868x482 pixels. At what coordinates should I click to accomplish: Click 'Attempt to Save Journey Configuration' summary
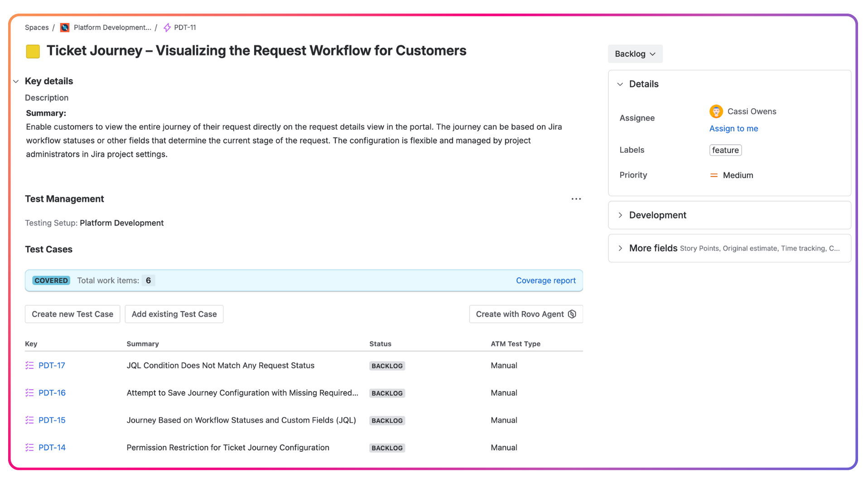pyautogui.click(x=242, y=393)
